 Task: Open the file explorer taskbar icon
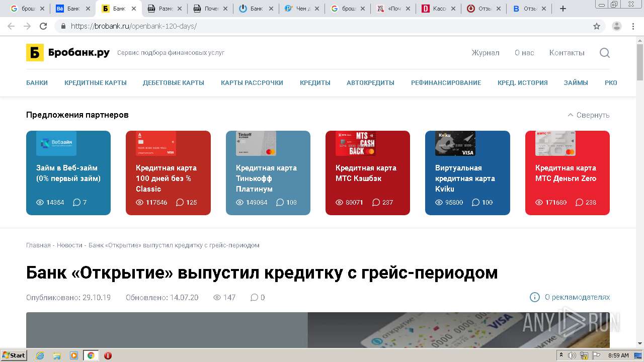pos(57,355)
